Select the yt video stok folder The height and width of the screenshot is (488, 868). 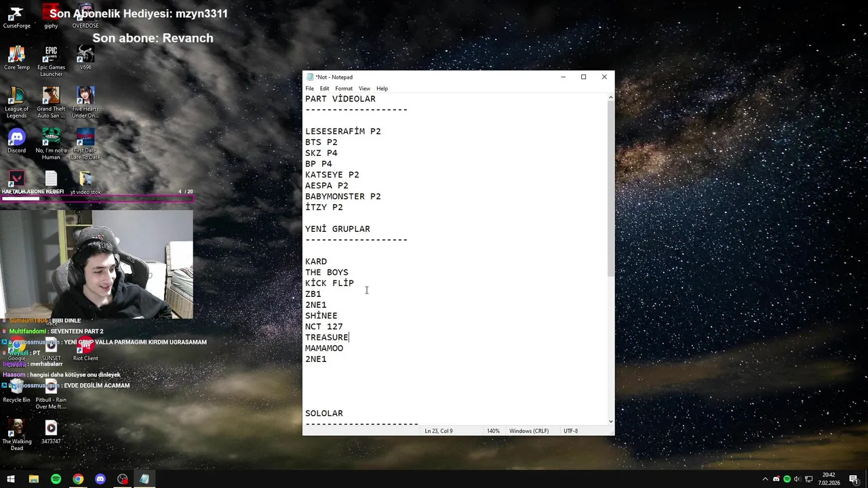click(x=85, y=183)
